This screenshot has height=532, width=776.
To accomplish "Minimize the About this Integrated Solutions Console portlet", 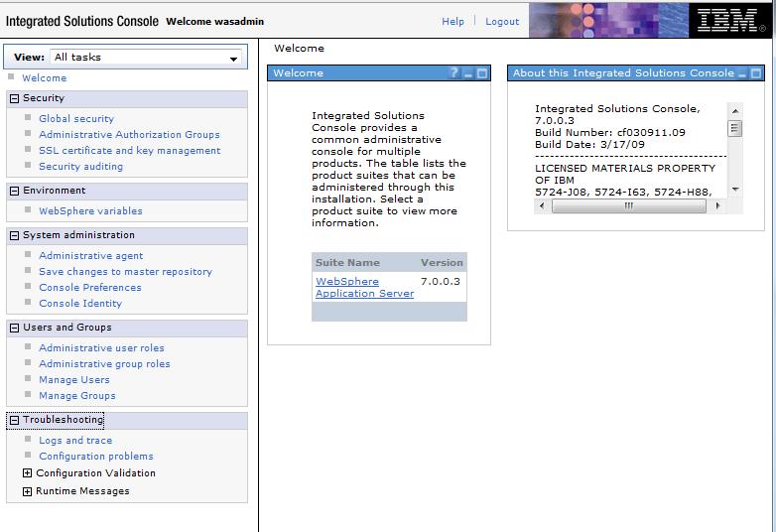I will [x=742, y=73].
